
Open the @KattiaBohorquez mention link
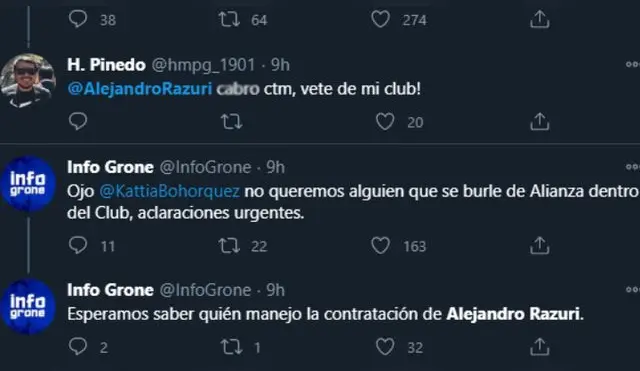click(x=169, y=191)
